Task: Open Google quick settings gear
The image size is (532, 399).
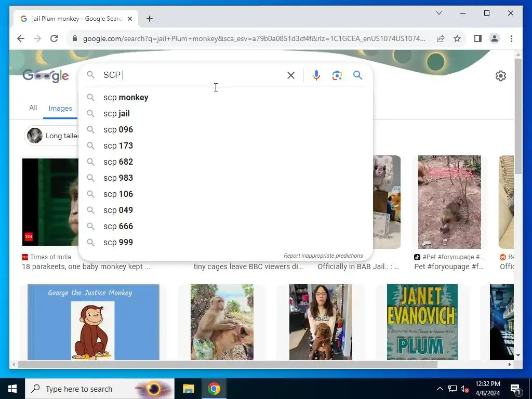Action: pos(500,76)
